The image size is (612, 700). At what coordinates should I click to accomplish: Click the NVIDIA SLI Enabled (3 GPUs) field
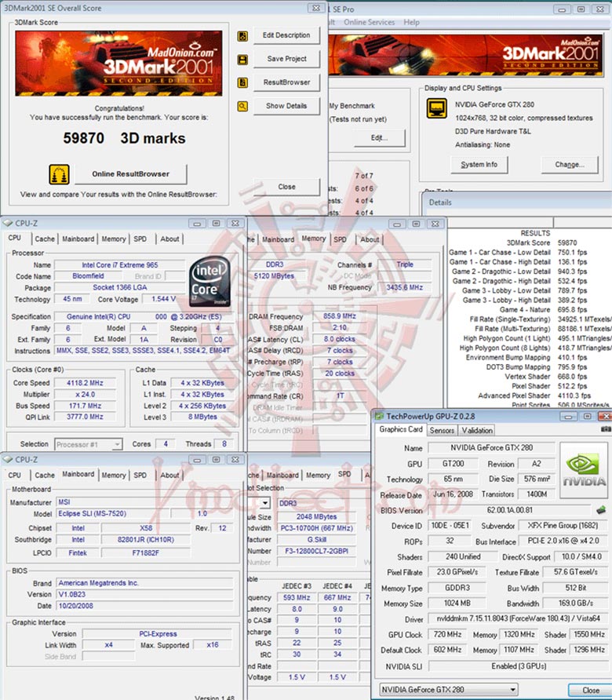(x=519, y=666)
